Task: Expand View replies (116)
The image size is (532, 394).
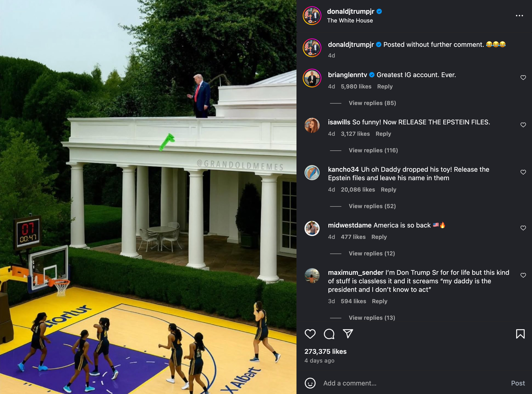Action: pyautogui.click(x=373, y=150)
